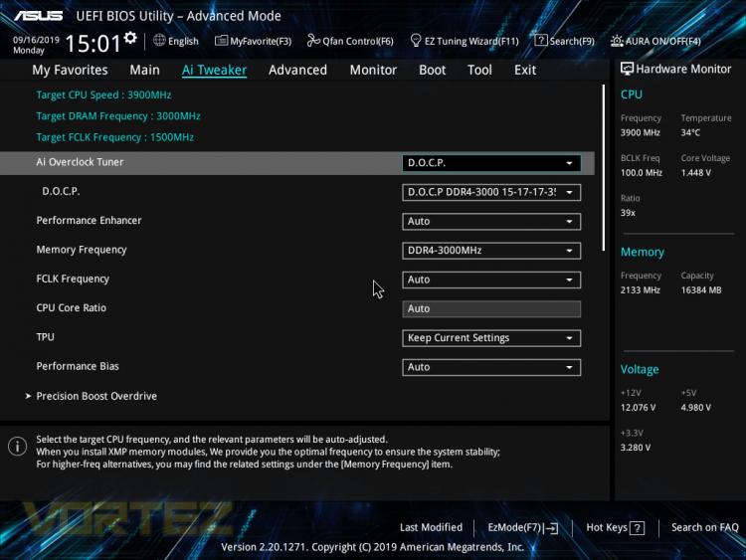Open Ai Overclock Tuner dropdown
This screenshot has width=746, height=560.
click(491, 163)
